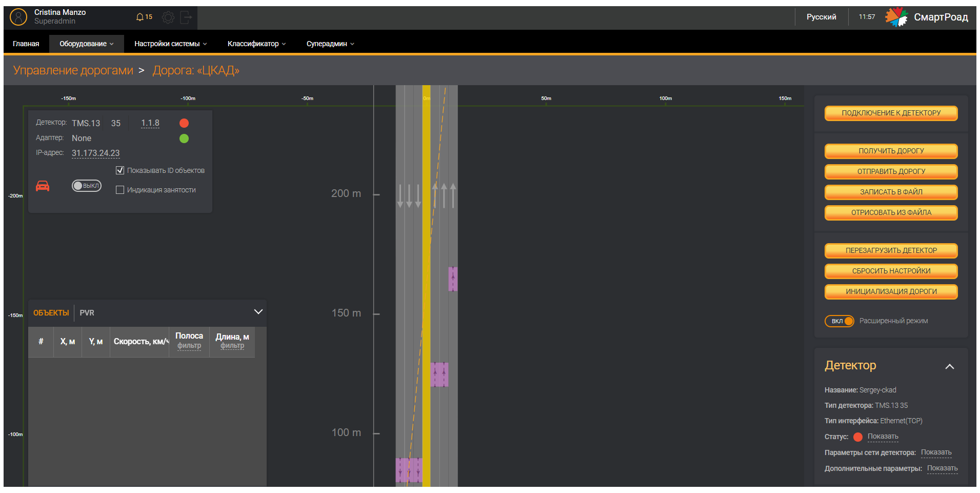Enable Индикация занятости checkbox

coord(120,190)
